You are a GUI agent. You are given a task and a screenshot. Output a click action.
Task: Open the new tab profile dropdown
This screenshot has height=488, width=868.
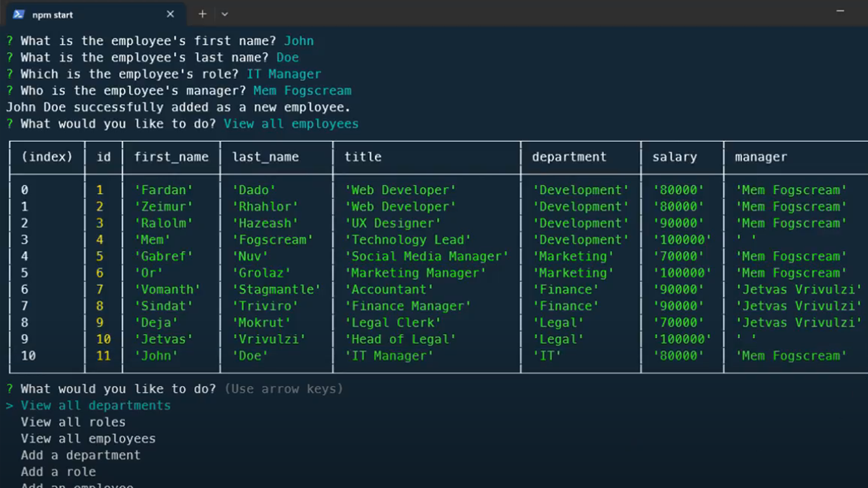[x=224, y=14]
